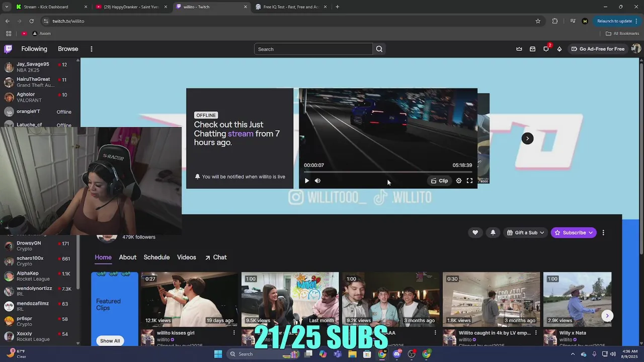Viewport: 644px width, 362px height.
Task: Open Twitch notifications with 2 badge
Action: (546, 49)
